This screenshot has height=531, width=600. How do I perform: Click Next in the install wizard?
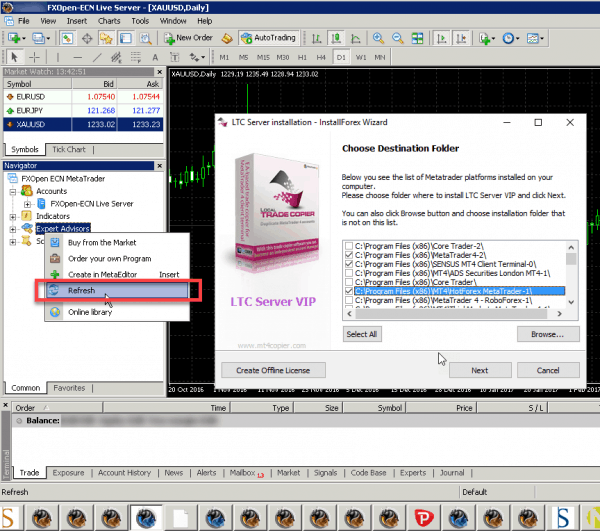(x=480, y=370)
